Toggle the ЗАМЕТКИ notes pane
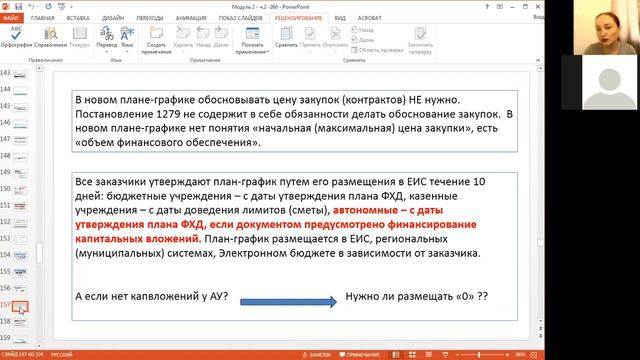 tap(316, 355)
